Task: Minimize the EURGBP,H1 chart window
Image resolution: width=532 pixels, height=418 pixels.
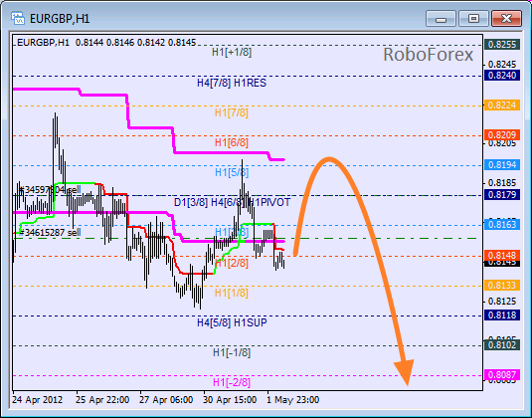Action: (x=441, y=18)
